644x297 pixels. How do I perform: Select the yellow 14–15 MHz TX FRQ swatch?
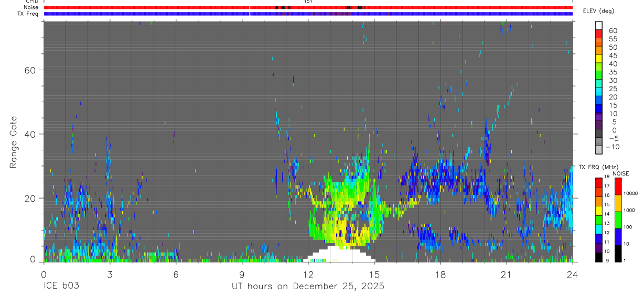coord(599,210)
